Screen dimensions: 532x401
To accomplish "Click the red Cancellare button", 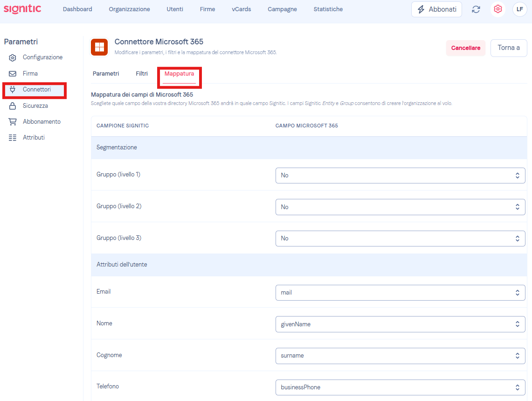I will tap(465, 48).
